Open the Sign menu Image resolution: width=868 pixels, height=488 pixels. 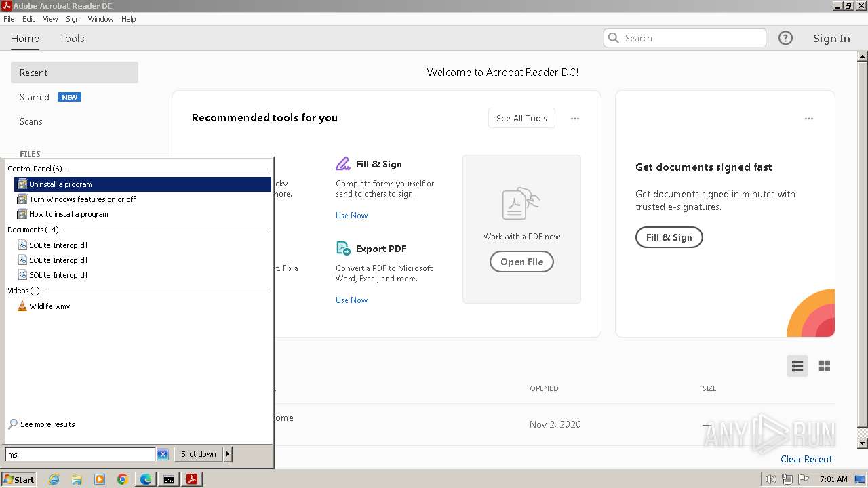(73, 19)
